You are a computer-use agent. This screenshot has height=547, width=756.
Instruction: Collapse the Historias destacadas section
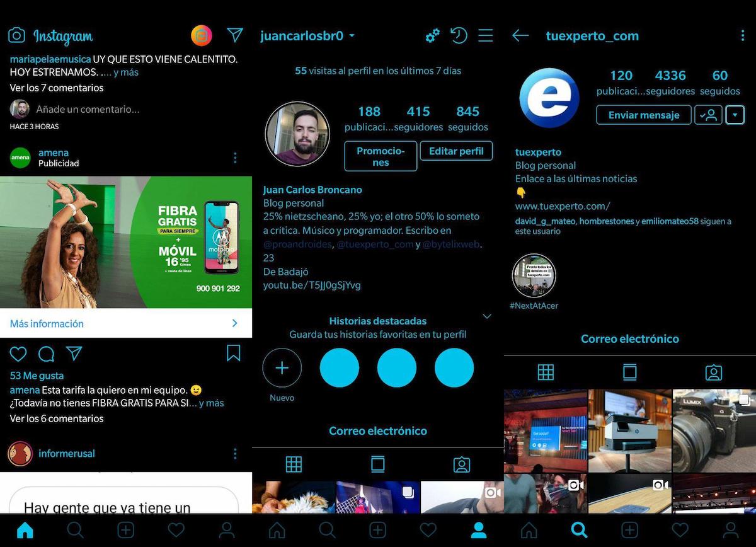486,316
